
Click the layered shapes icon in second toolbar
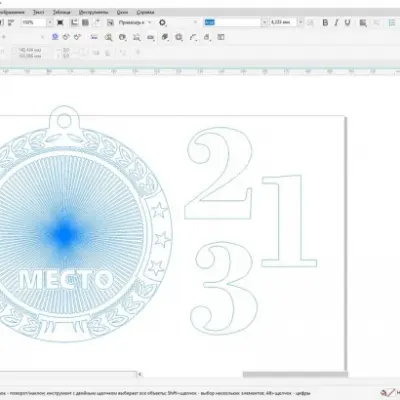(x=165, y=37)
